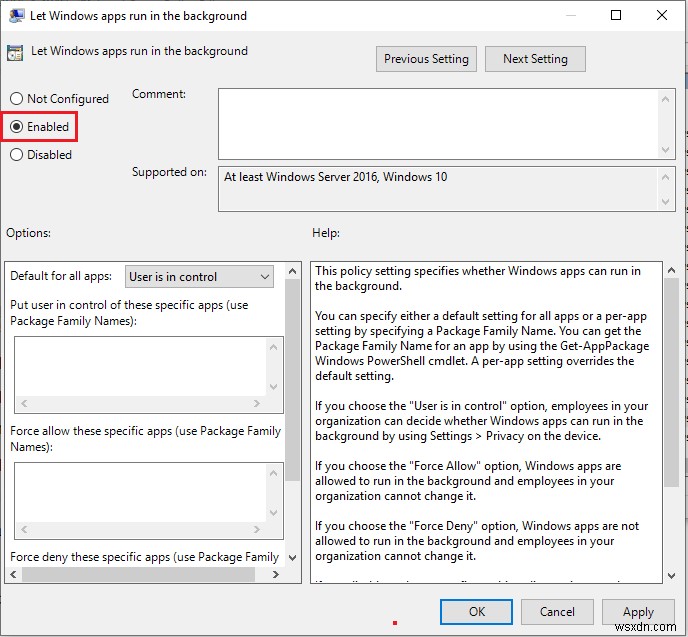The width and height of the screenshot is (688, 637).
Task: Click Options pane horizontal scroll left arrow
Action: click(13, 574)
